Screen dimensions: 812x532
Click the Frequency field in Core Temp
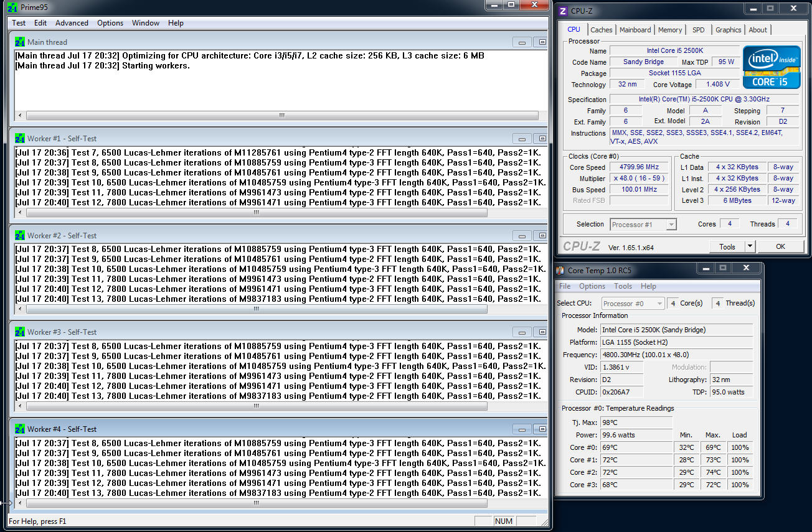point(676,355)
